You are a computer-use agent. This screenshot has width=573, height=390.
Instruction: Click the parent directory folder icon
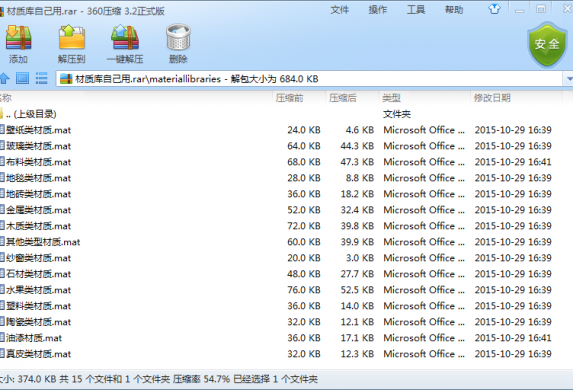(x=1, y=114)
